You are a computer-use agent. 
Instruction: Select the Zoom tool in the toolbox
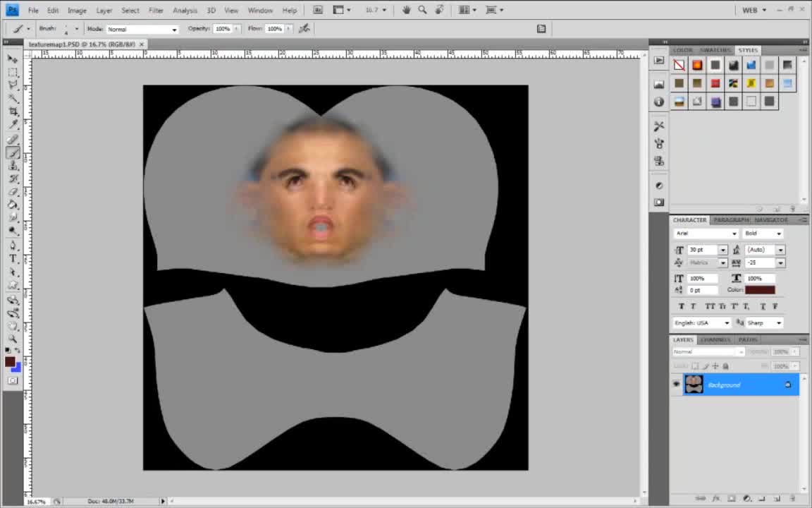coord(13,339)
